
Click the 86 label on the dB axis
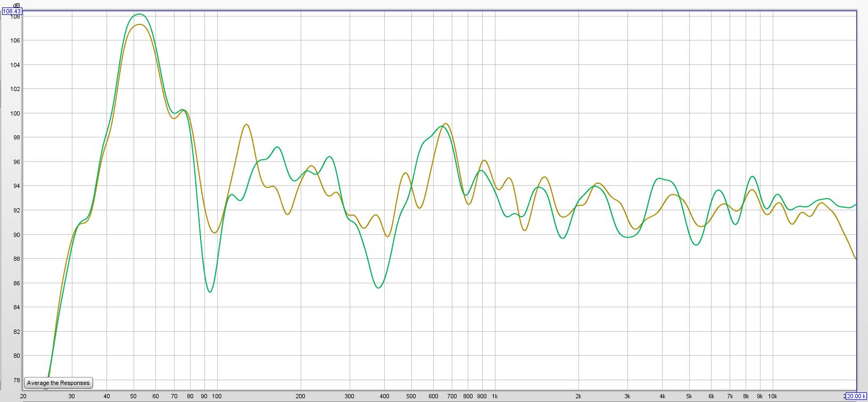[x=17, y=283]
